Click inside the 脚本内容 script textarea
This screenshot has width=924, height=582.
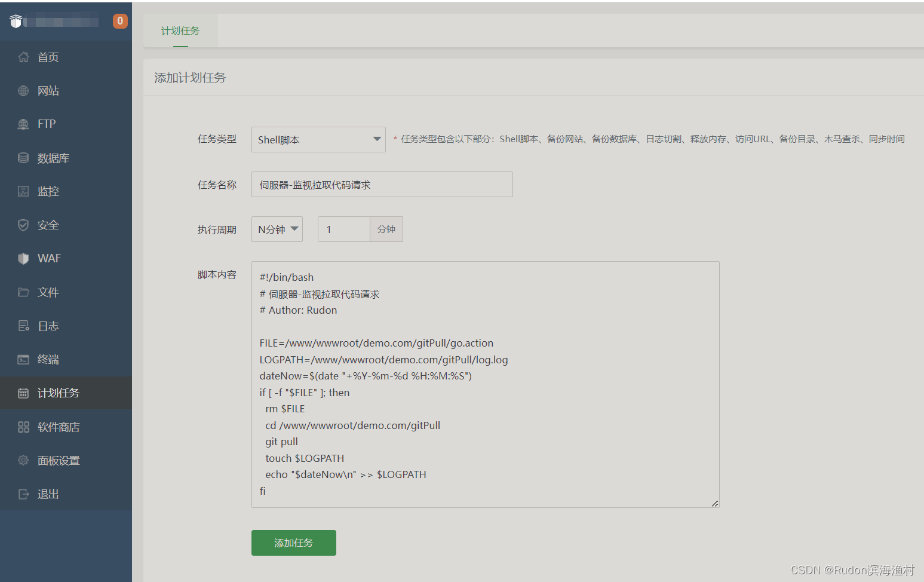[486, 384]
